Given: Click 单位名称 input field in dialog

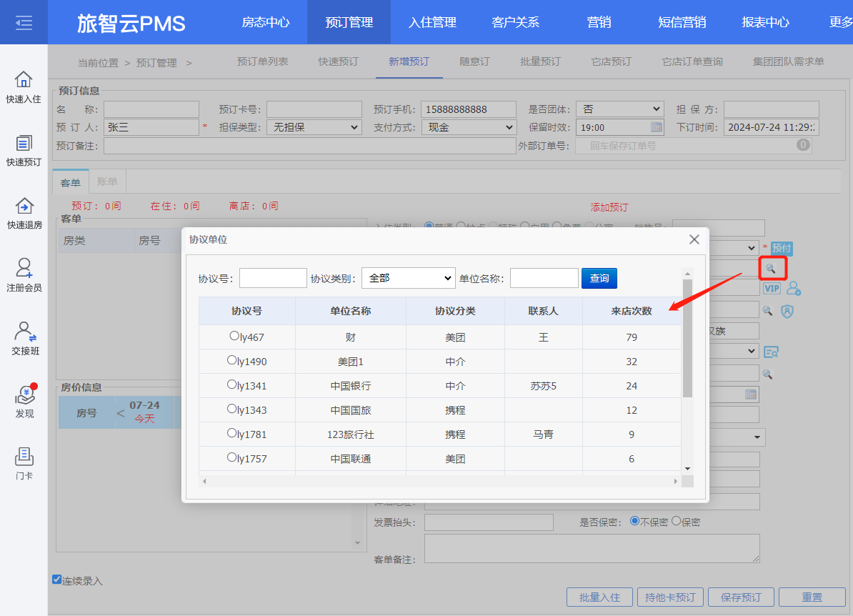Looking at the screenshot, I should [x=544, y=278].
